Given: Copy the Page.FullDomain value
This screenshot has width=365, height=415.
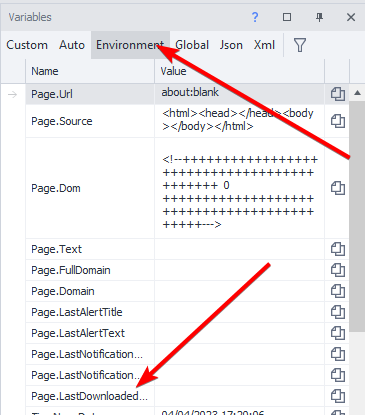Looking at the screenshot, I should [337, 270].
